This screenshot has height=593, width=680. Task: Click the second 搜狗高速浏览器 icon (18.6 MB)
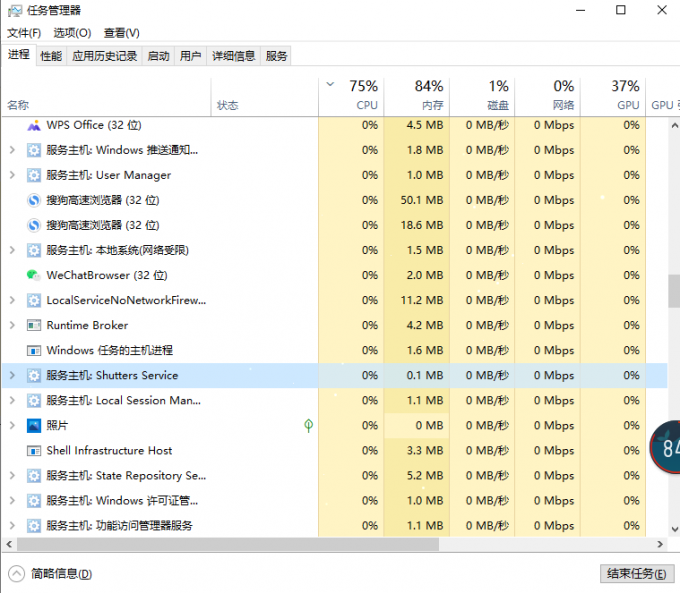coord(34,226)
